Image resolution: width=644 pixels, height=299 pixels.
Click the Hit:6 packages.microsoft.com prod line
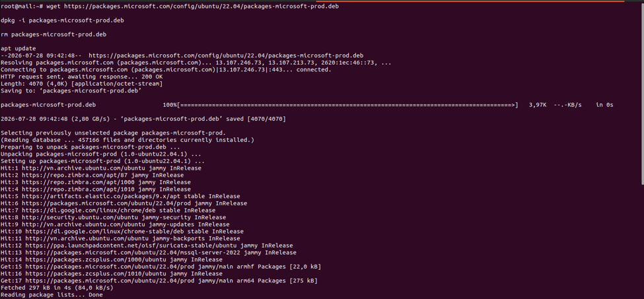(x=124, y=203)
